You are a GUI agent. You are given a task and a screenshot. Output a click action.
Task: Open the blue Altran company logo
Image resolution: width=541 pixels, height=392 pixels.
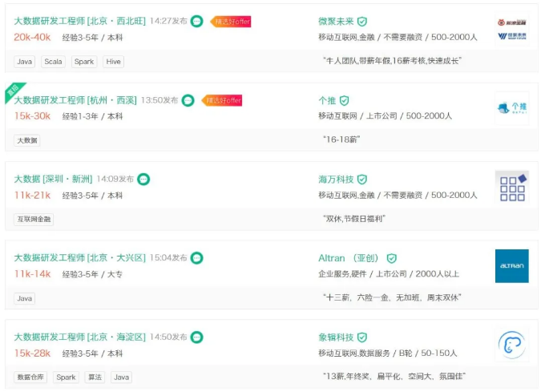(x=512, y=266)
